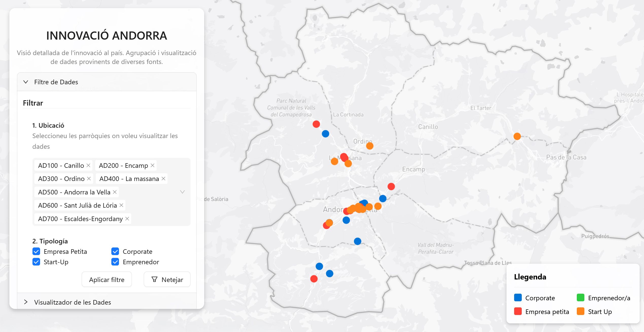Disable the Corporate typology checkbox
Viewport: 644px width, 332px height.
tap(115, 252)
